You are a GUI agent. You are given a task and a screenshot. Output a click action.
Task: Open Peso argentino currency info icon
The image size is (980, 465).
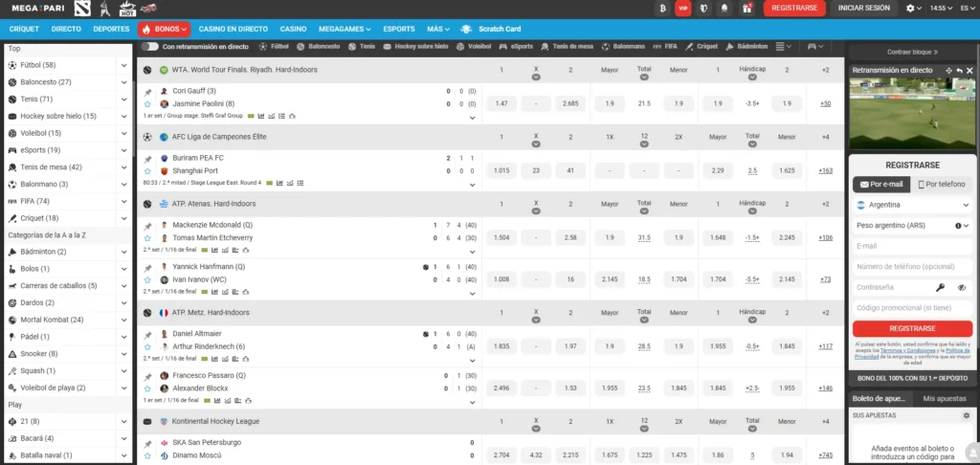[958, 226]
